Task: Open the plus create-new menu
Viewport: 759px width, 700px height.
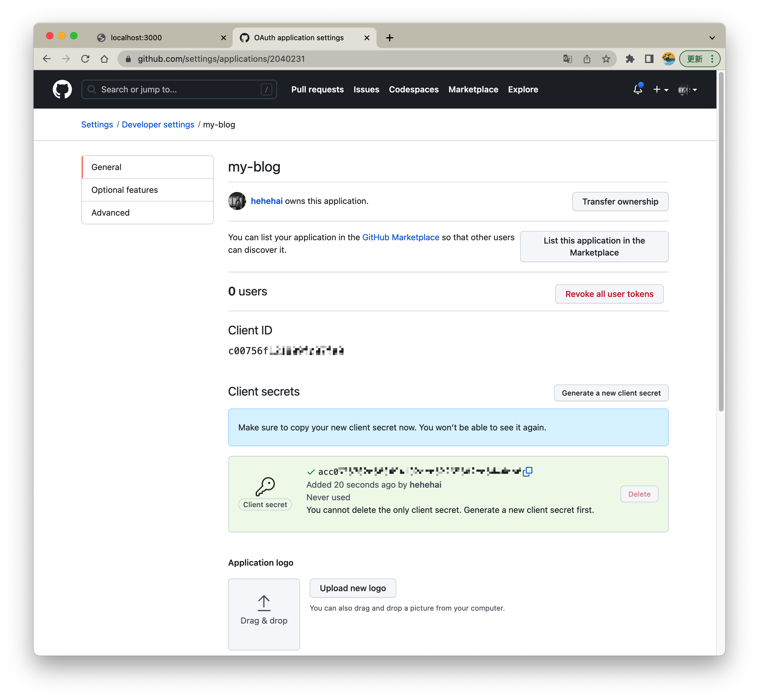Action: click(x=661, y=89)
